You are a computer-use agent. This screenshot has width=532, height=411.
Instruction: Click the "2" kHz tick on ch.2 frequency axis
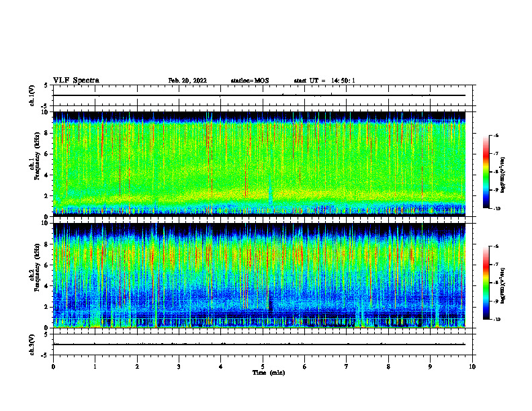pyautogui.click(x=47, y=307)
